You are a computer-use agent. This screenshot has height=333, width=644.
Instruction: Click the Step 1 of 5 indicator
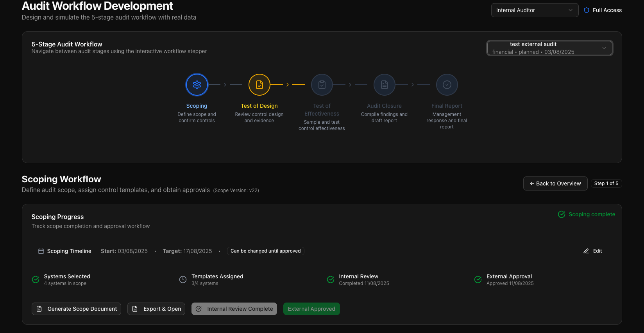[x=606, y=183]
